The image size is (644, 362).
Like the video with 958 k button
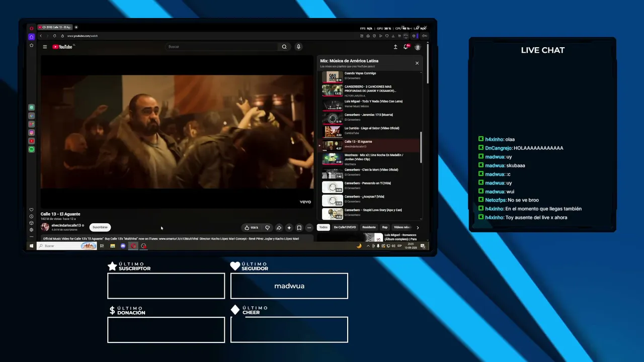(252, 228)
